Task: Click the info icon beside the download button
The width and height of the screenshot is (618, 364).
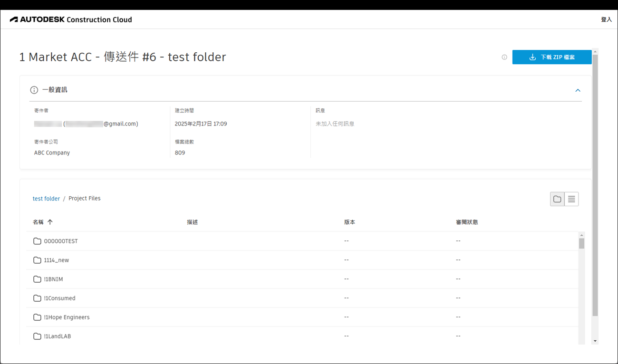Action: 504,57
